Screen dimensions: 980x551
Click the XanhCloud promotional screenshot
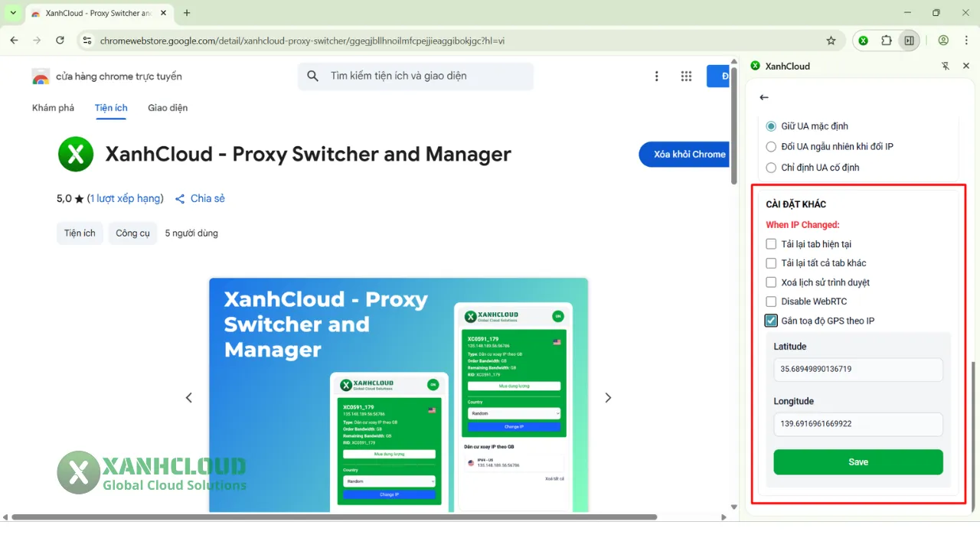pyautogui.click(x=398, y=395)
